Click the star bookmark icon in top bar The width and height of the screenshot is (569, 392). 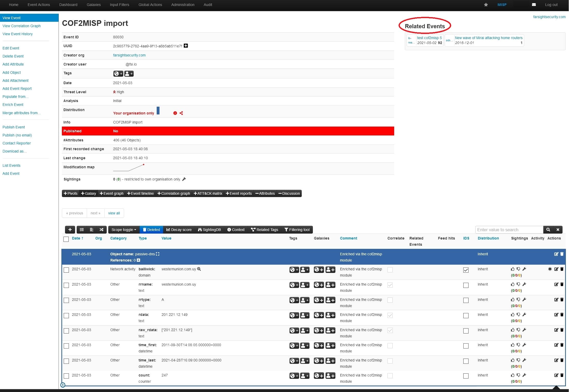[486, 5]
